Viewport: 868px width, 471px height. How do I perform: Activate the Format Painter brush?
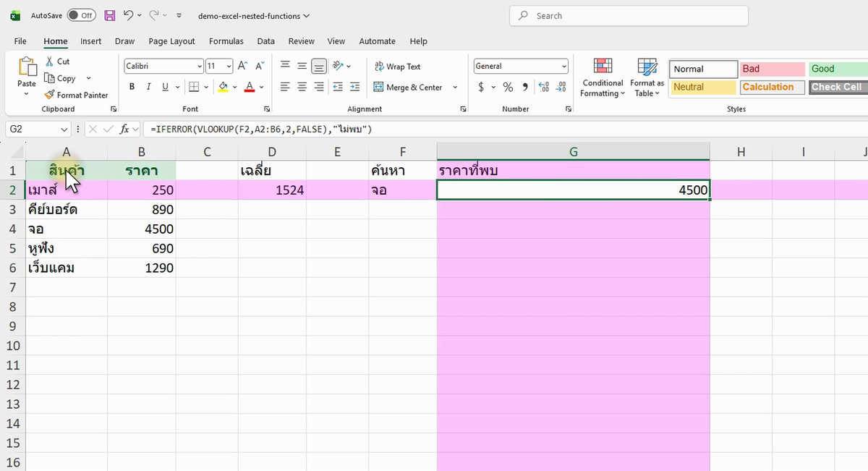50,95
